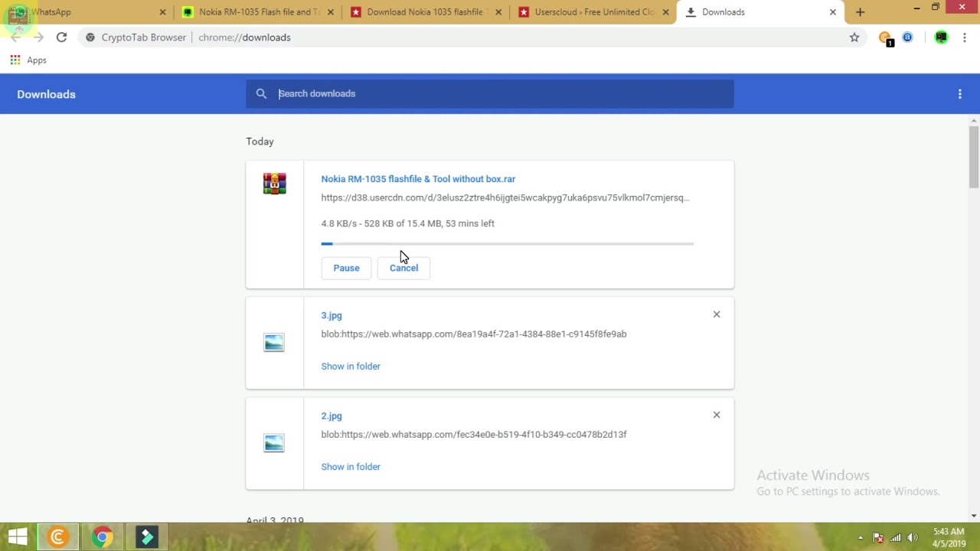This screenshot has height=551, width=980.
Task: Show 2.jpg in folder
Action: pos(351,467)
